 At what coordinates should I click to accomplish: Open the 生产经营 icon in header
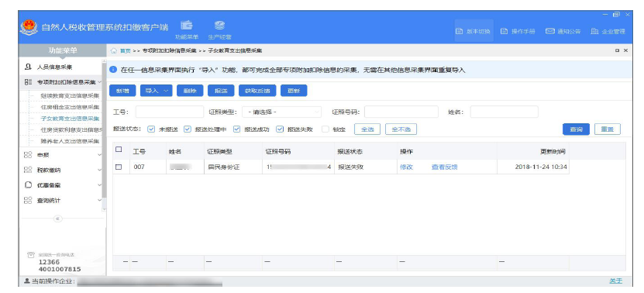[x=219, y=26]
